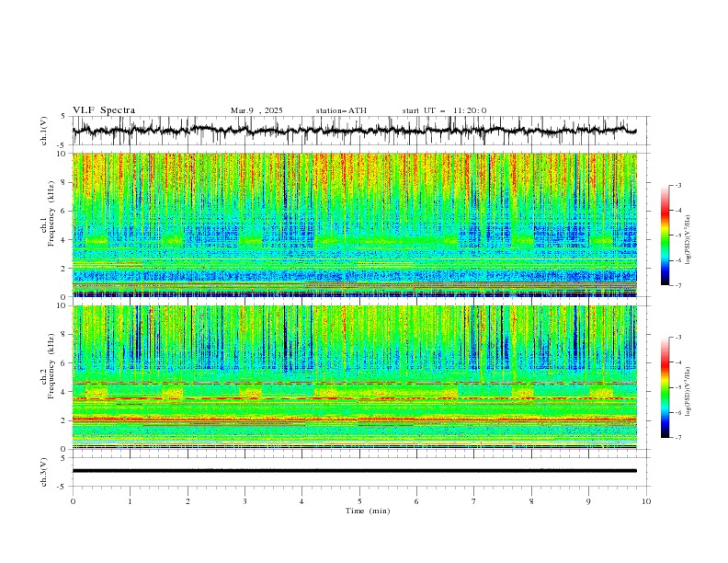Click the "VLF Spectra" title text
This screenshot has width=728, height=563.
(x=104, y=110)
